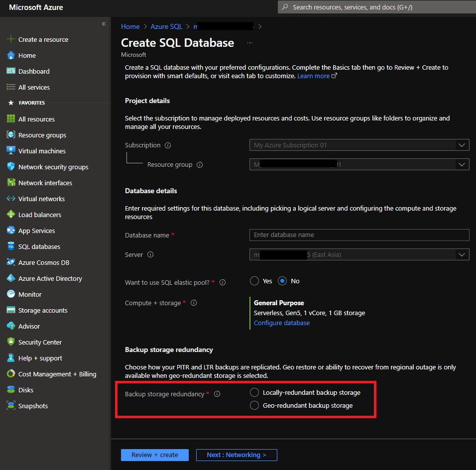This screenshot has width=476, height=470.
Task: Select No for SQL elastic pool
Action: pyautogui.click(x=282, y=281)
